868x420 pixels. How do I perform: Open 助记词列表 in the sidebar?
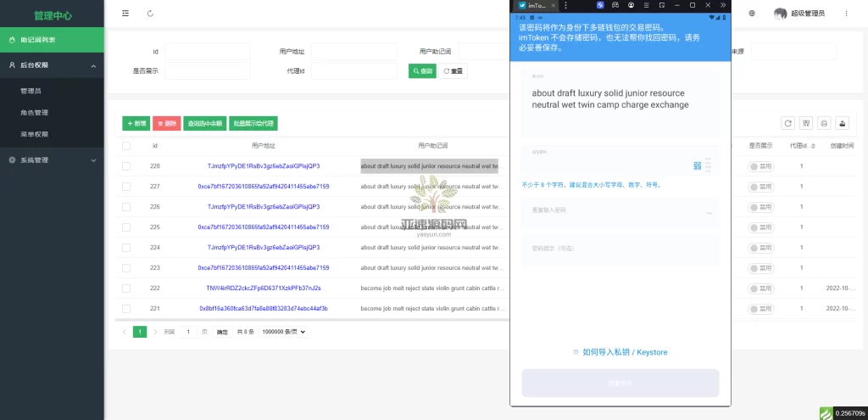(x=52, y=40)
